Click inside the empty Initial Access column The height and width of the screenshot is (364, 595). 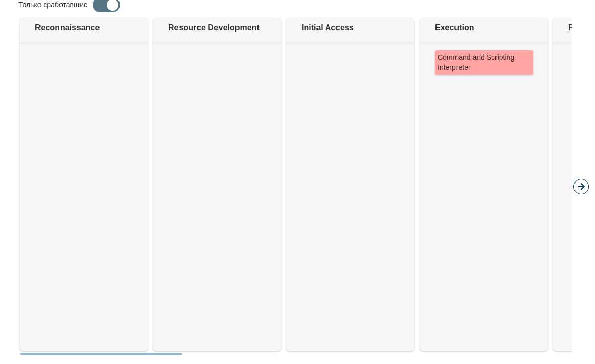(350, 195)
